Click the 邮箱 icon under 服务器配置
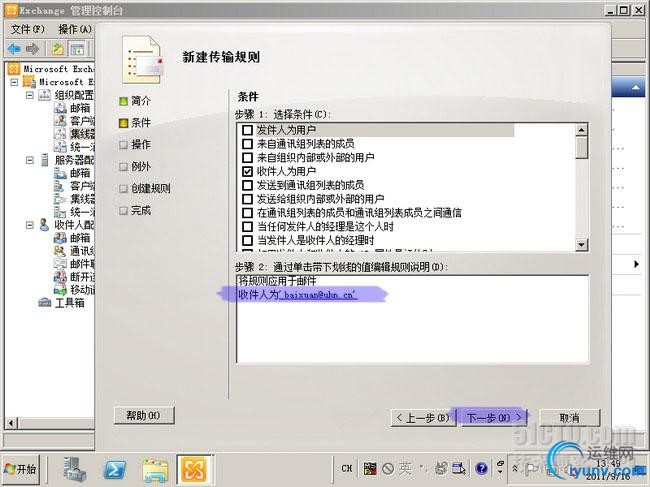This screenshot has height=487, width=650. [60, 173]
